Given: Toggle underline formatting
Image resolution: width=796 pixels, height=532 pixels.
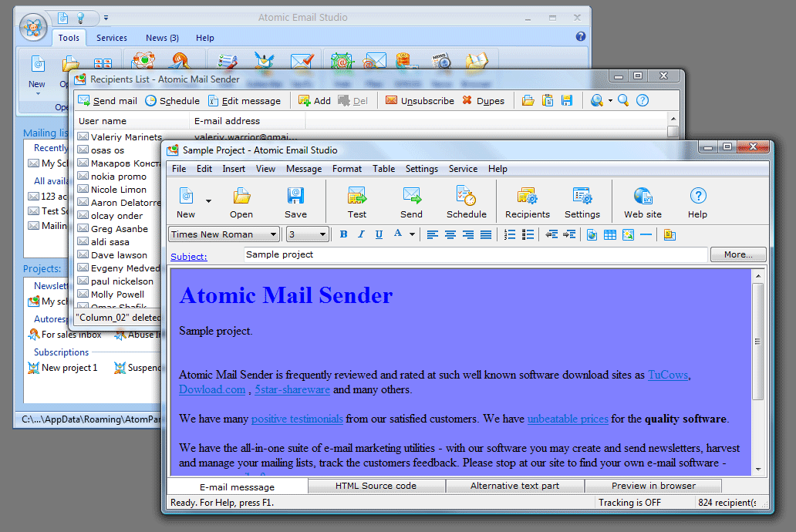Looking at the screenshot, I should (x=379, y=234).
